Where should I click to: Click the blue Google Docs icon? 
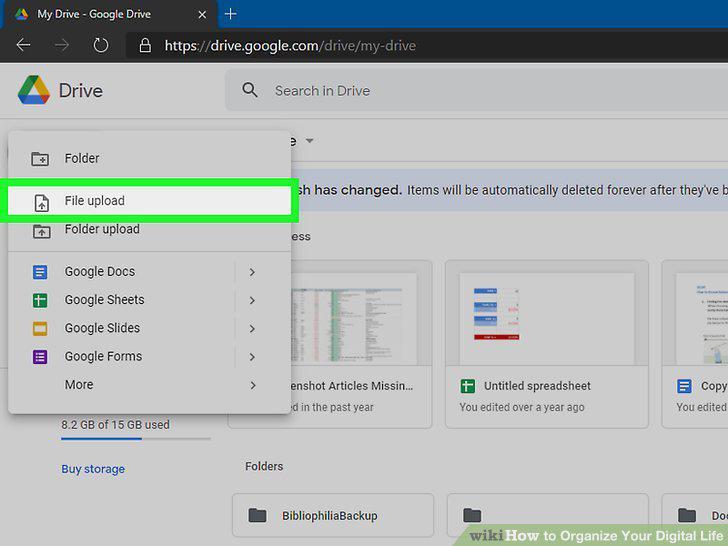pos(40,272)
